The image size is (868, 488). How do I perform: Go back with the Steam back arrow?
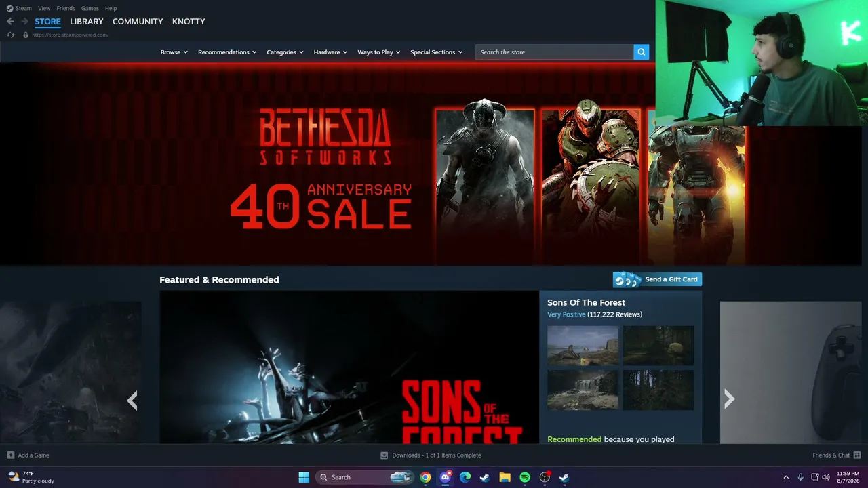(10, 22)
